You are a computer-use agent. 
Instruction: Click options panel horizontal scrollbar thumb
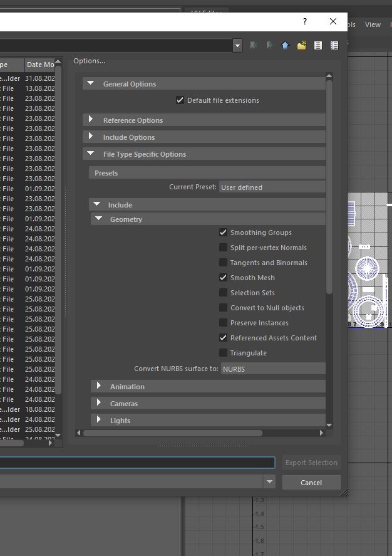173,433
